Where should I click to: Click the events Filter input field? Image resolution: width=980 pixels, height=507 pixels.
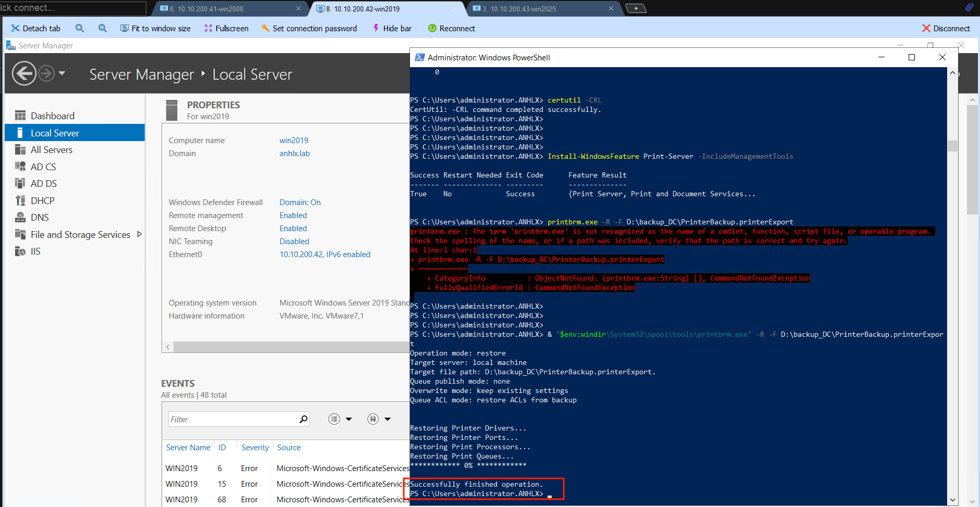tap(233, 419)
